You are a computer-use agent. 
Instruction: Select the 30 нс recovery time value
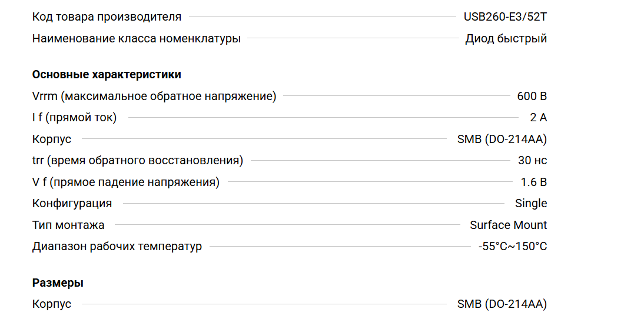532,160
